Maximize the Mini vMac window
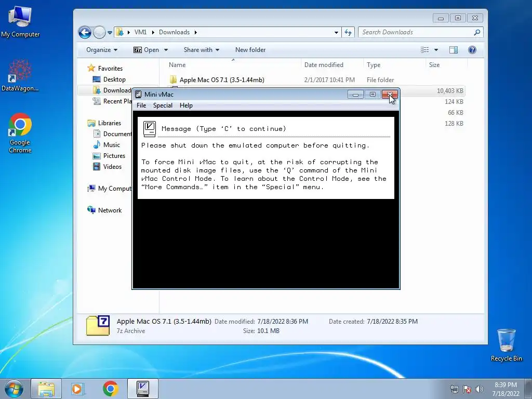 (373, 95)
